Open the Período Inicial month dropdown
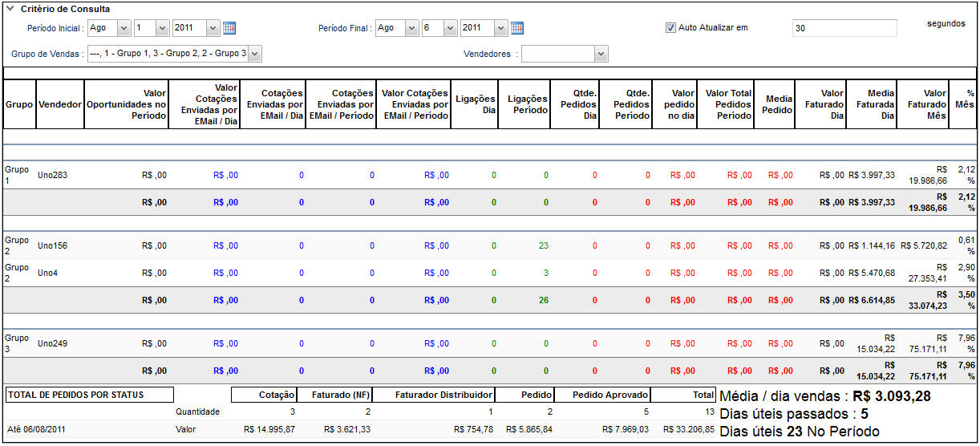 [x=109, y=28]
